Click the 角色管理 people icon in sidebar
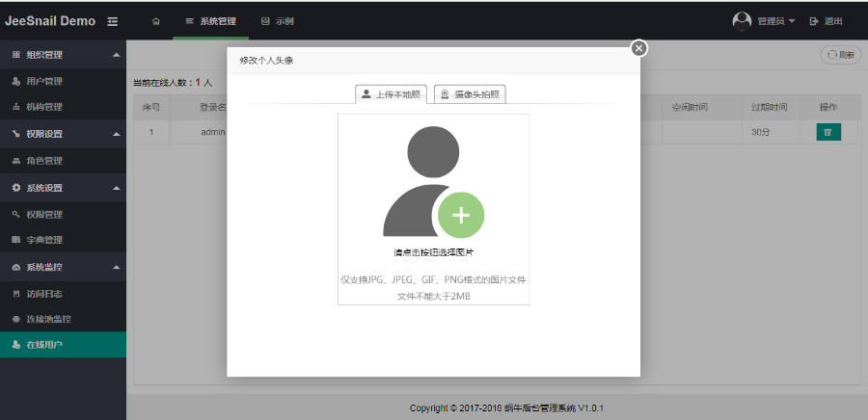Image resolution: width=868 pixels, height=420 pixels. coord(16,161)
